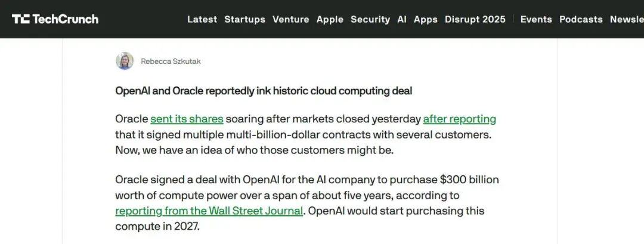
Task: Click the TechCrunch wordmark text
Action: tap(65, 19)
